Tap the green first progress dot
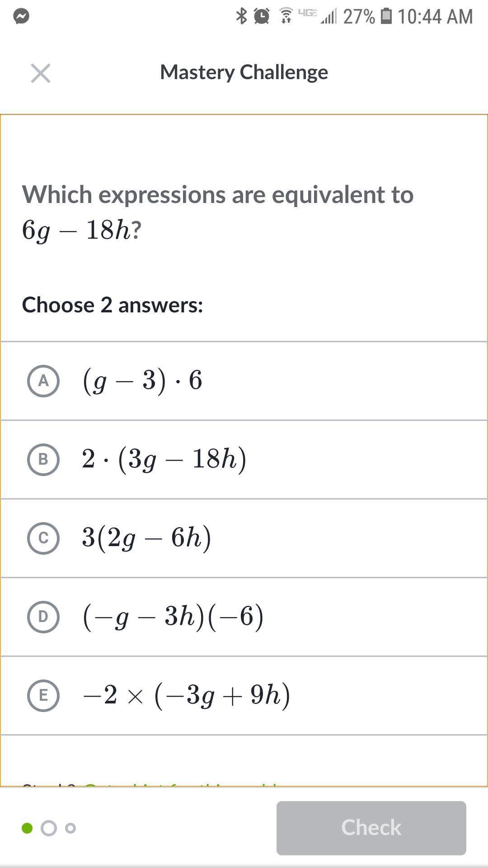488x868 pixels. coord(27,828)
